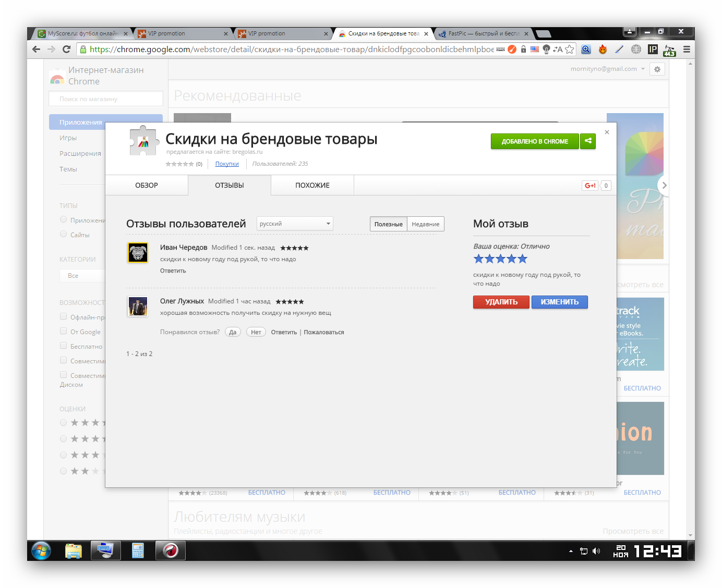Select Расширения in the store sidebar
Image resolution: width=722 pixels, height=588 pixels.
pyautogui.click(x=80, y=154)
